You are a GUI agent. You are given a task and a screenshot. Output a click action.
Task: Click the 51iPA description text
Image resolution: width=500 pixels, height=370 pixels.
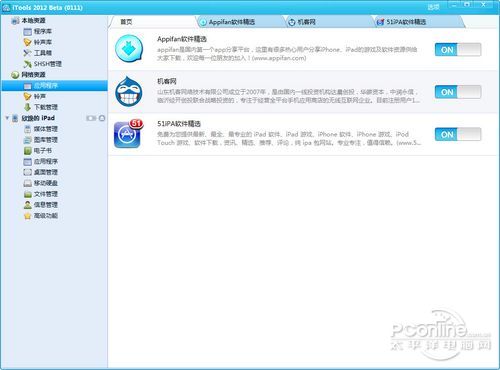pyautogui.click(x=289, y=138)
